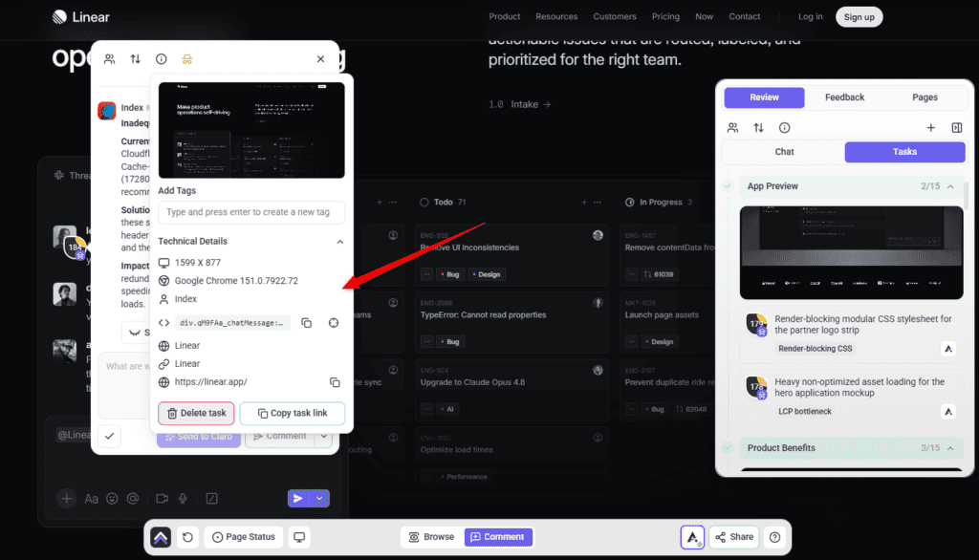Click the refresh icon in the bottom toolbar

(188, 537)
